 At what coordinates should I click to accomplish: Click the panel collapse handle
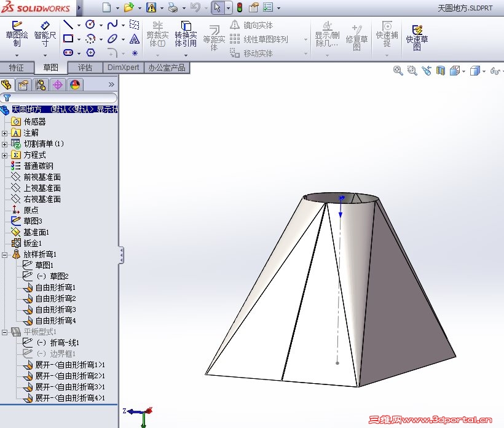(121, 255)
